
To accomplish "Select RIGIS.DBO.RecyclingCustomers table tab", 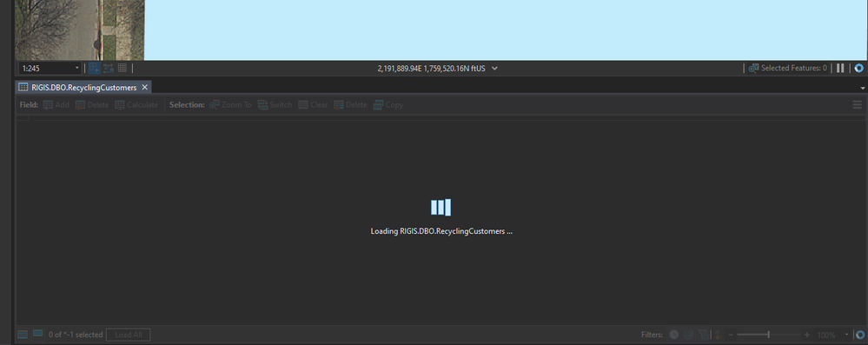I will (x=83, y=88).
